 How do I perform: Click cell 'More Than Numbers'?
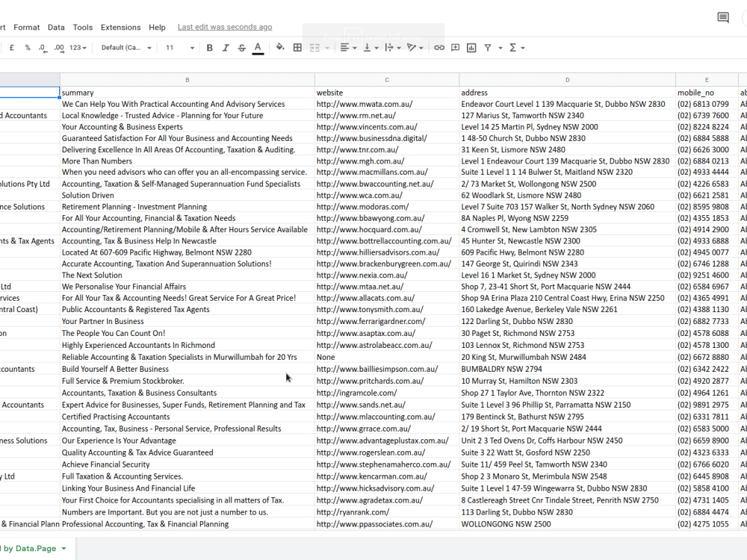[187, 161]
